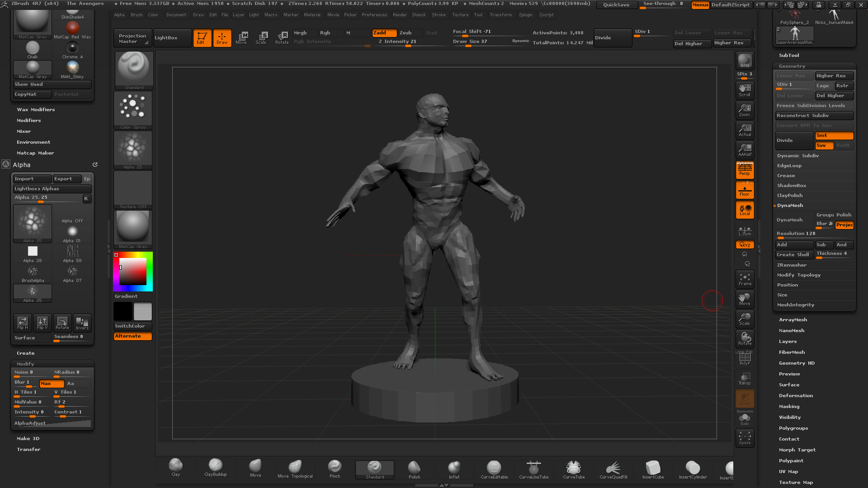Open the Transform menu

point(501,15)
